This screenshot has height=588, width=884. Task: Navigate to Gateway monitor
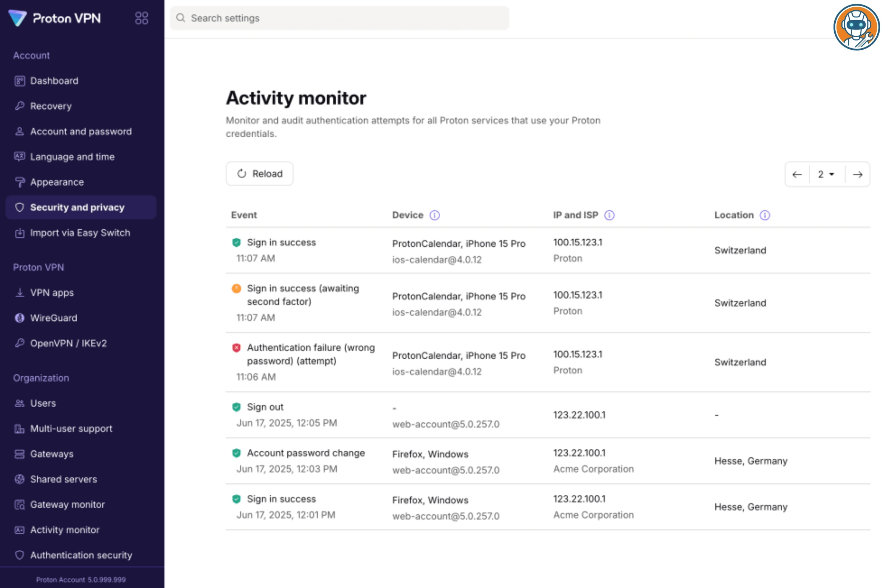click(x=67, y=504)
